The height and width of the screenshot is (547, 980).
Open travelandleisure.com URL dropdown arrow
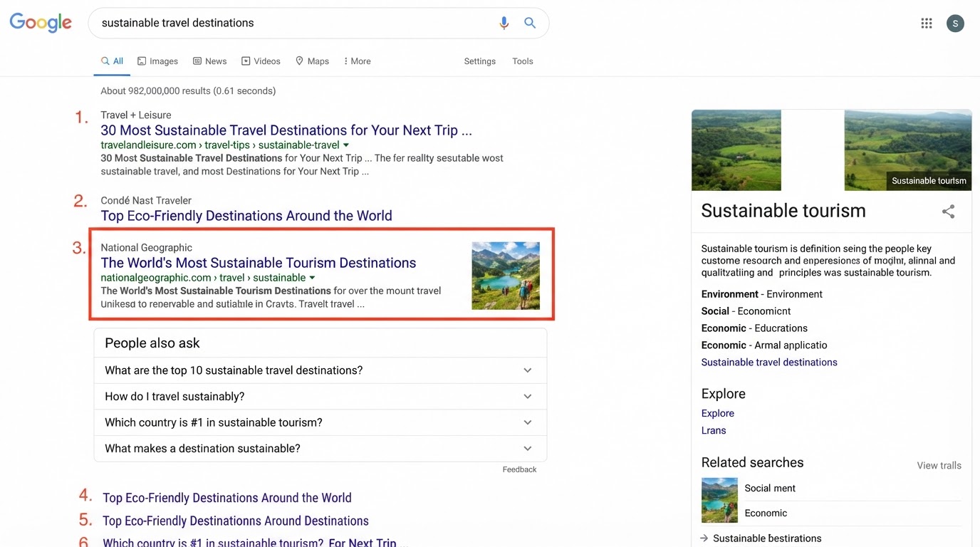tap(346, 145)
